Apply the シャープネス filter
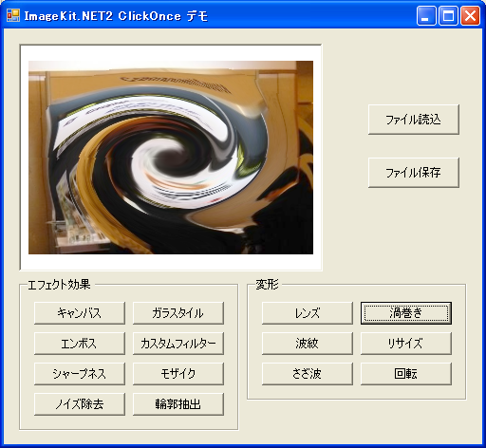This screenshot has height=448, width=486. 80,374
